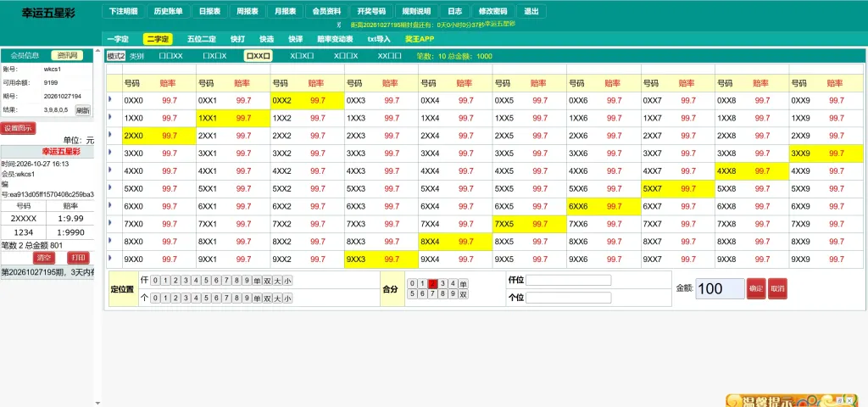
Task: Click 打印 print button
Action: point(78,258)
